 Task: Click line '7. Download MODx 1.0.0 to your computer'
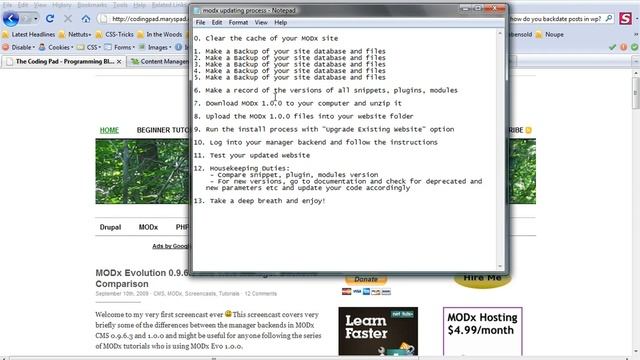click(298, 103)
